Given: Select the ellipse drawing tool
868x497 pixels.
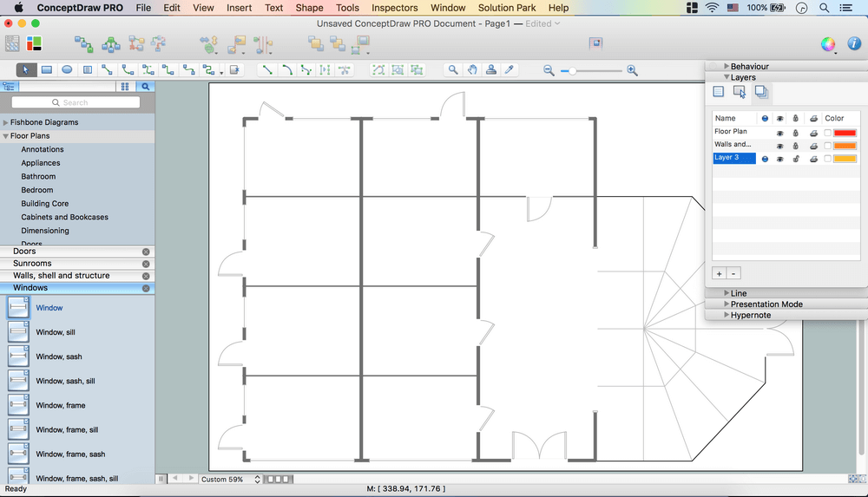Looking at the screenshot, I should (67, 70).
